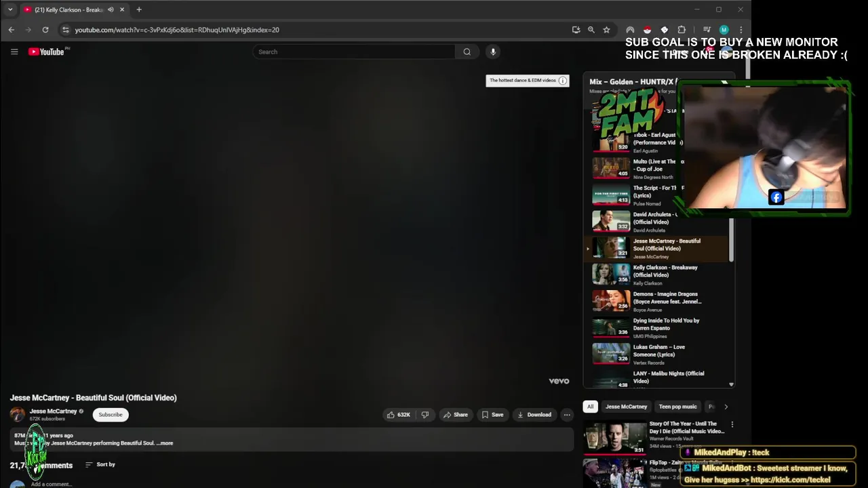Click Add a comment field
This screenshot has height=488, width=868.
point(51,484)
